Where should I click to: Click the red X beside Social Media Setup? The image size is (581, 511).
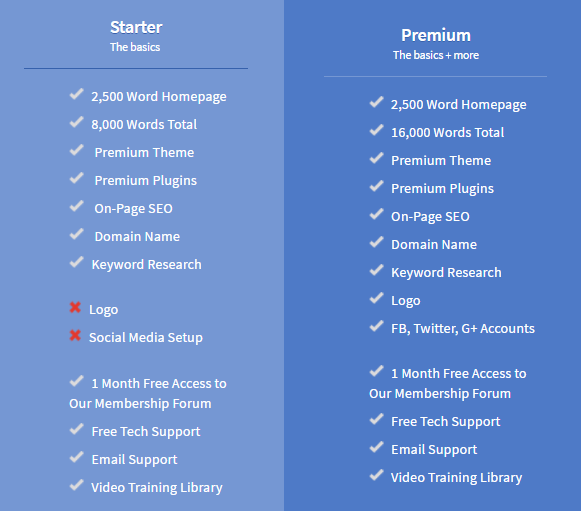coord(75,335)
